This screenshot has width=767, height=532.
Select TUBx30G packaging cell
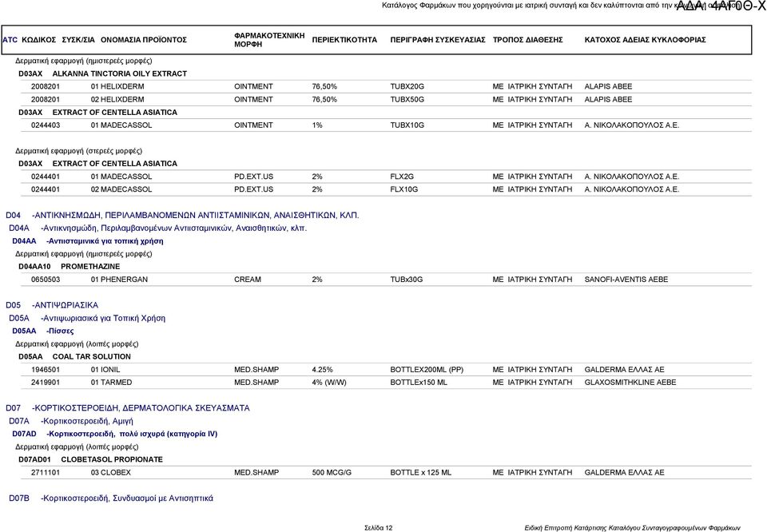point(407,280)
